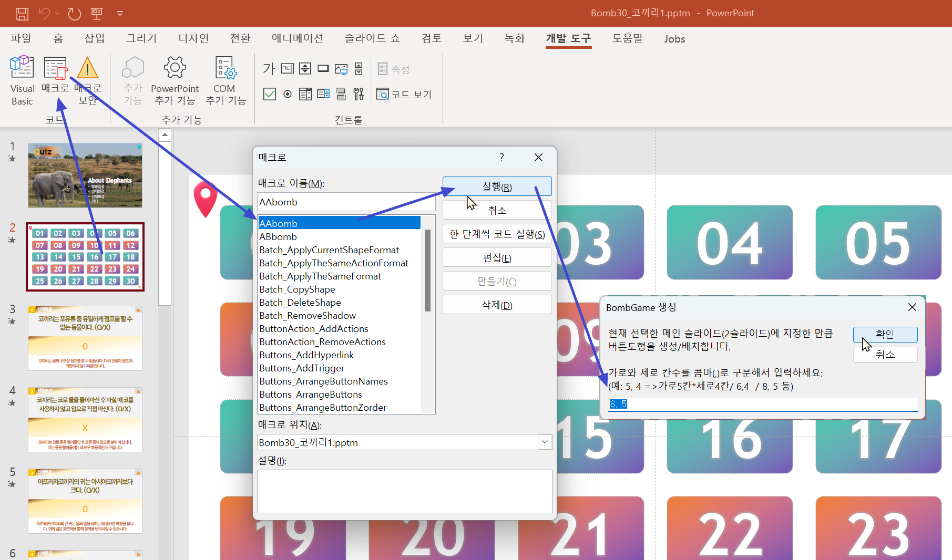Insert a Scroll Bar control

tap(359, 69)
